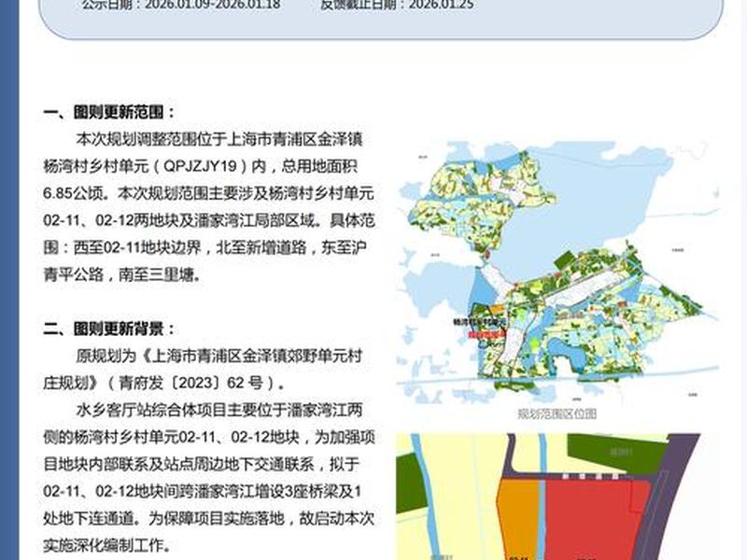This screenshot has height=560, width=747.
Task: Click the line 本次规划调整范围位于上海市青浦区金泽镇
Action: [x=219, y=139]
